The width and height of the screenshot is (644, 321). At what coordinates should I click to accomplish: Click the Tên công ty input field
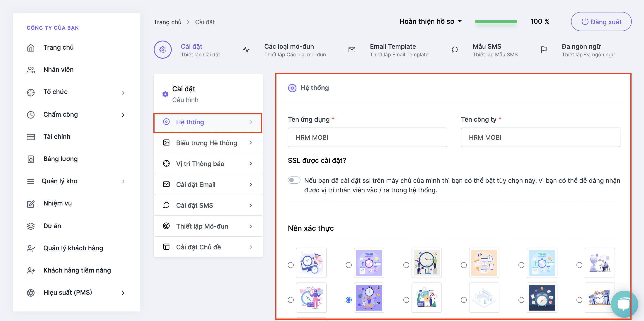coord(540,137)
